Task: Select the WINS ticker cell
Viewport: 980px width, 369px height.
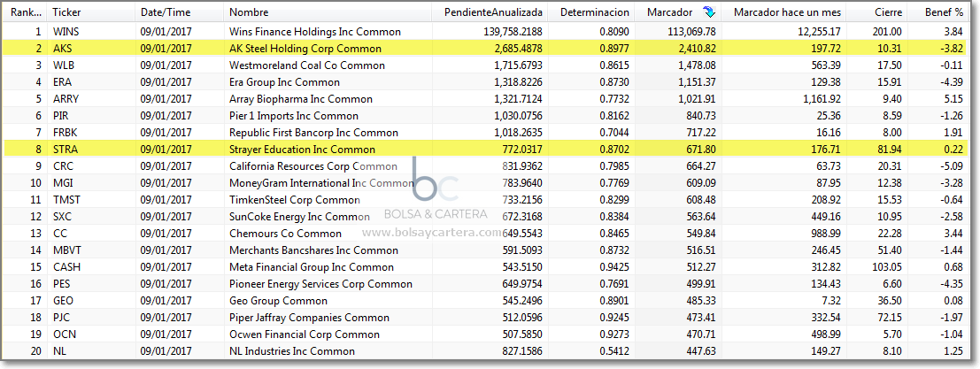Action: point(66,31)
